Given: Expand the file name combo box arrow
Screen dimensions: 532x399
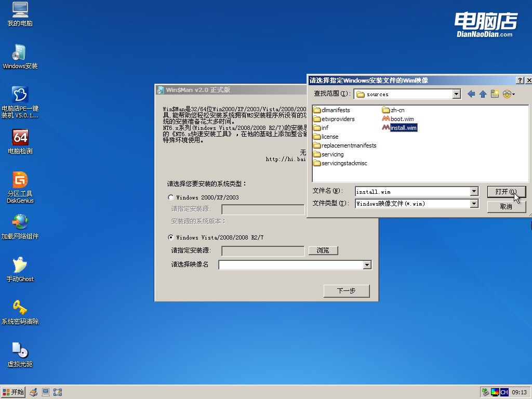Looking at the screenshot, I should pyautogui.click(x=473, y=192).
